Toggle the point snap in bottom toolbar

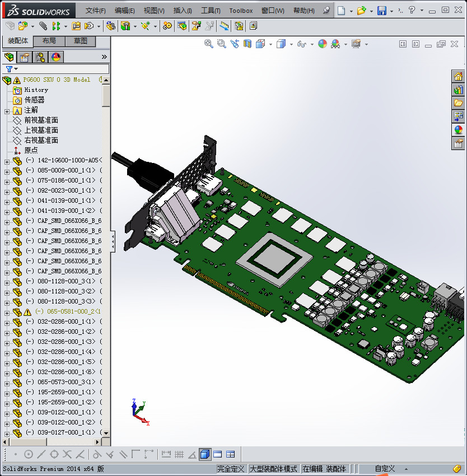(x=16, y=455)
